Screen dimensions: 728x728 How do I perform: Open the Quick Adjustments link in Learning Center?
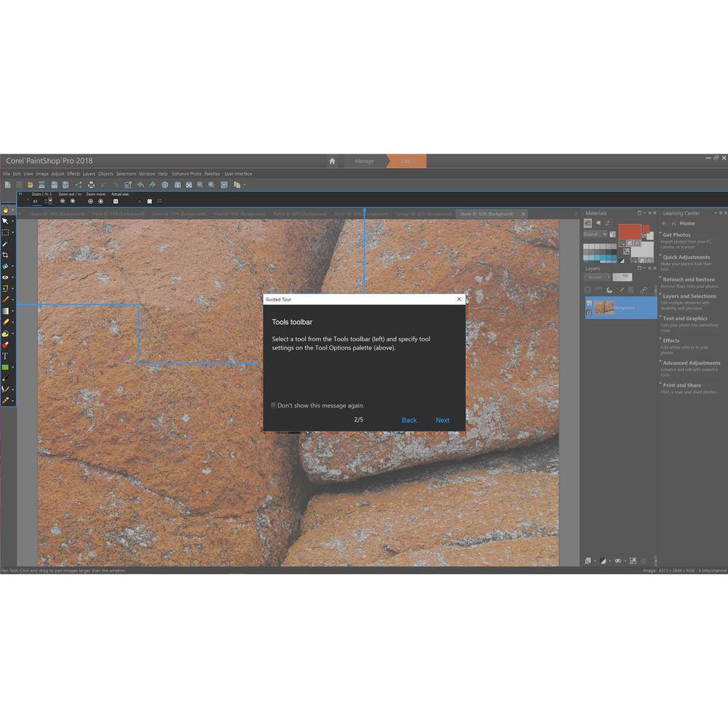[x=686, y=257]
